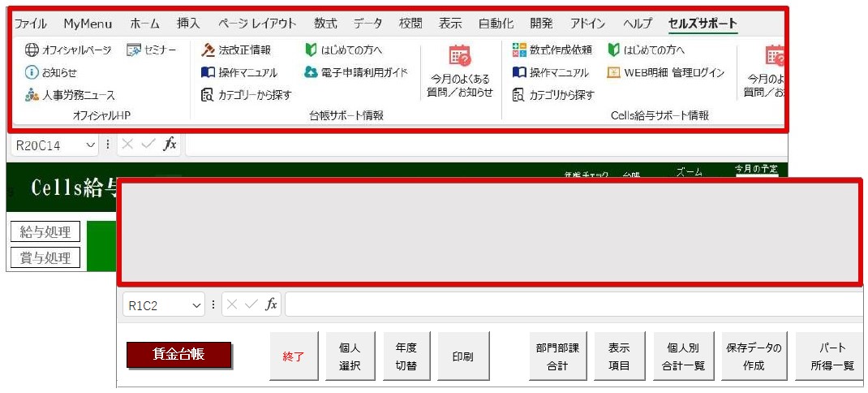
Task: Open 電子申請利用ガイド cloud icon
Action: pos(311,72)
